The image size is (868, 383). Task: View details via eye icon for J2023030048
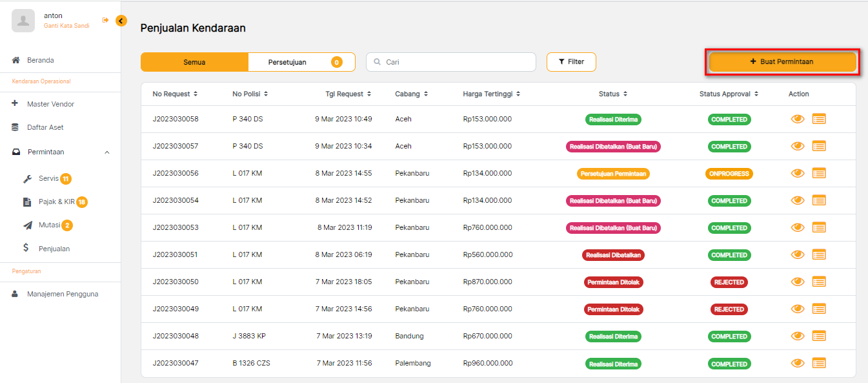coord(798,336)
